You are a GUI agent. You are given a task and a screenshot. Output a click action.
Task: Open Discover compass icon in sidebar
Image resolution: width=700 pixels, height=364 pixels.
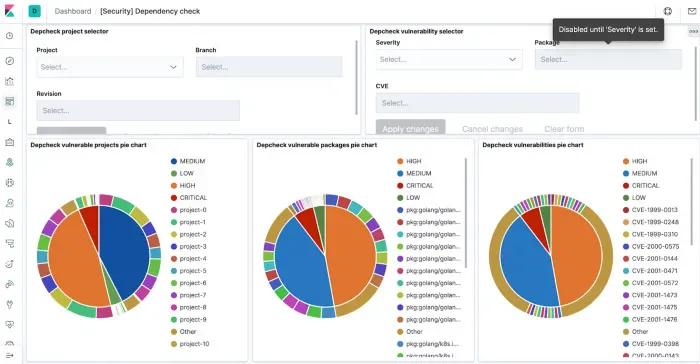(x=9, y=61)
